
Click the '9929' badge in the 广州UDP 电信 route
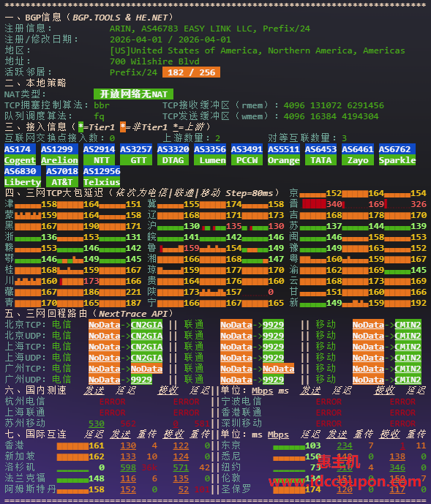click(x=141, y=380)
